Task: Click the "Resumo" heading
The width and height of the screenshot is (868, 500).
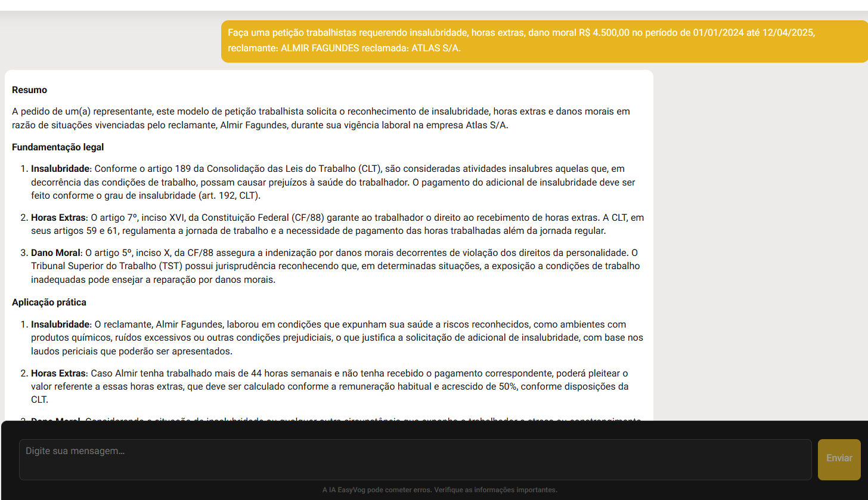Action: coord(29,90)
